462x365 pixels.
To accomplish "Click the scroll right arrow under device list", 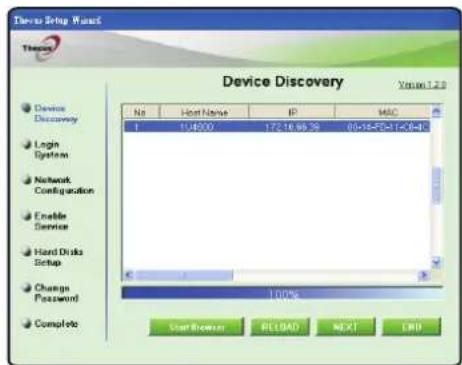I will click(424, 275).
